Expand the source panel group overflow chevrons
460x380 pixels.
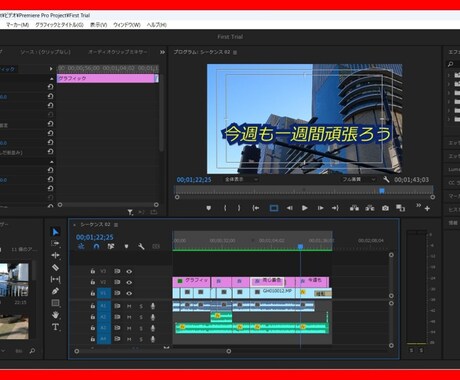[x=162, y=52]
